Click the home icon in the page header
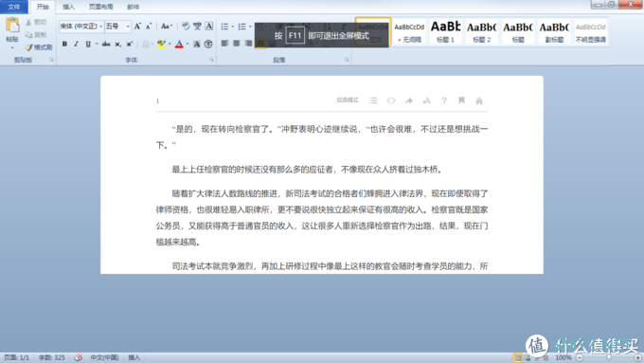Image resolution: width=644 pixels, height=363 pixels. pos(479,100)
